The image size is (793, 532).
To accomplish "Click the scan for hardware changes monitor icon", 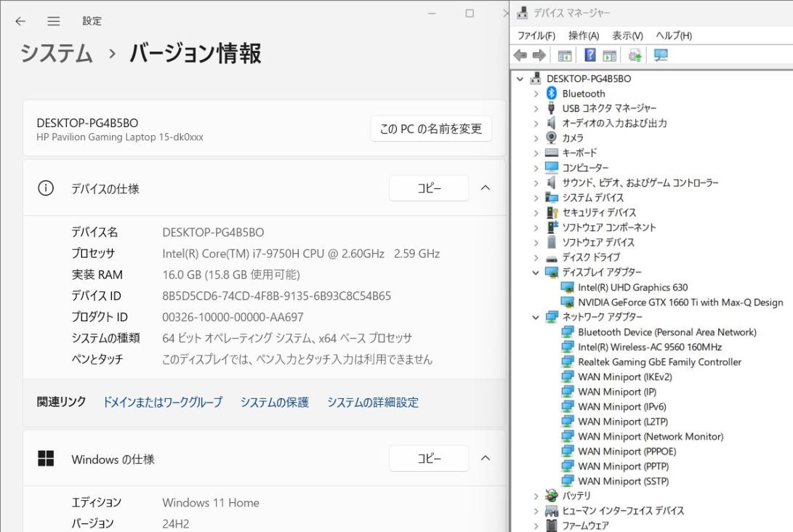I will (661, 55).
